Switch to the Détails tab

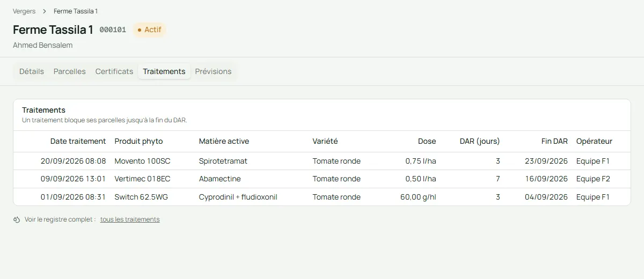coord(32,71)
